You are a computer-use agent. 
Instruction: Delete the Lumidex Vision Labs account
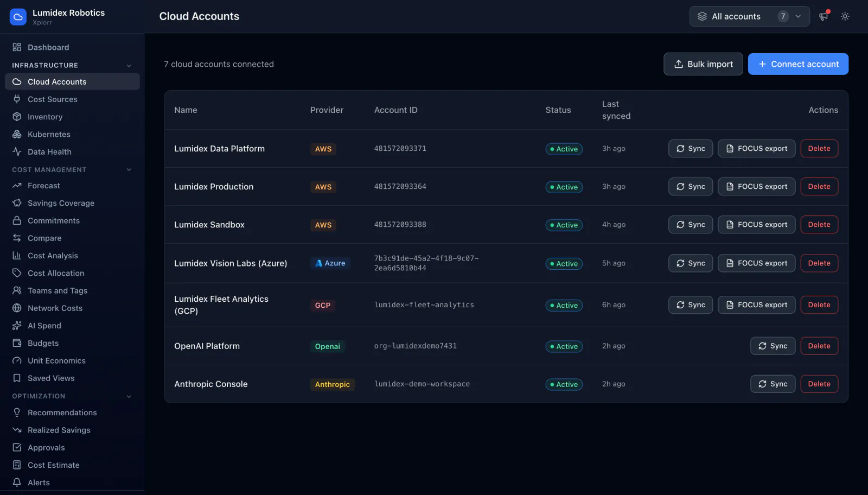pyautogui.click(x=819, y=263)
